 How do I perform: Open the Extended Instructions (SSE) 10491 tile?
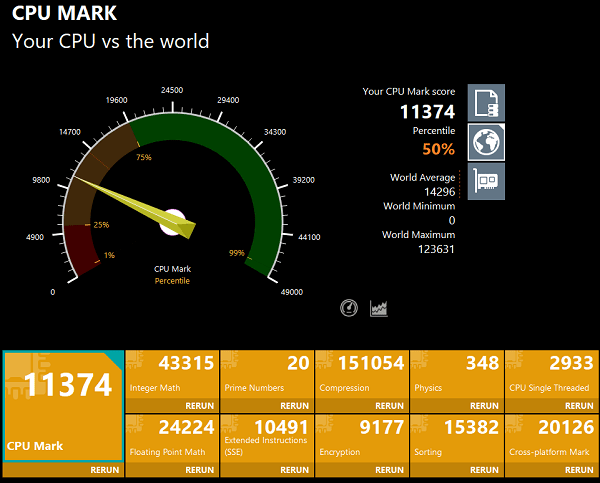[267, 439]
